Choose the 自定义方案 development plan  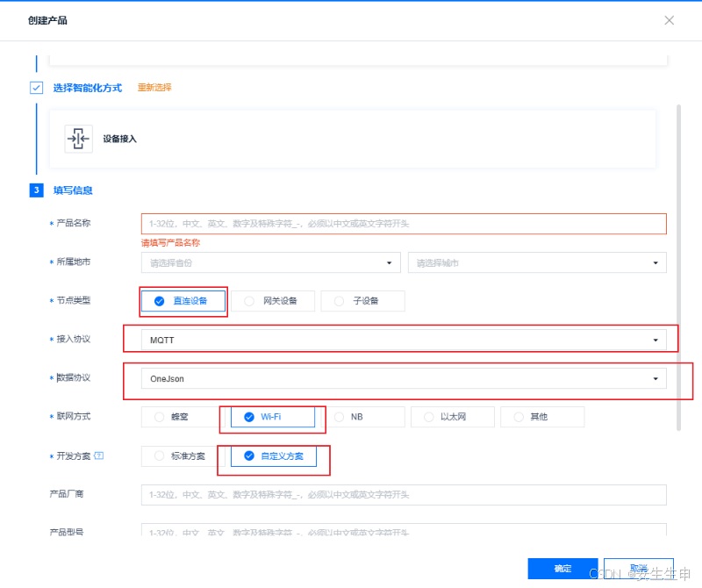[x=274, y=455]
